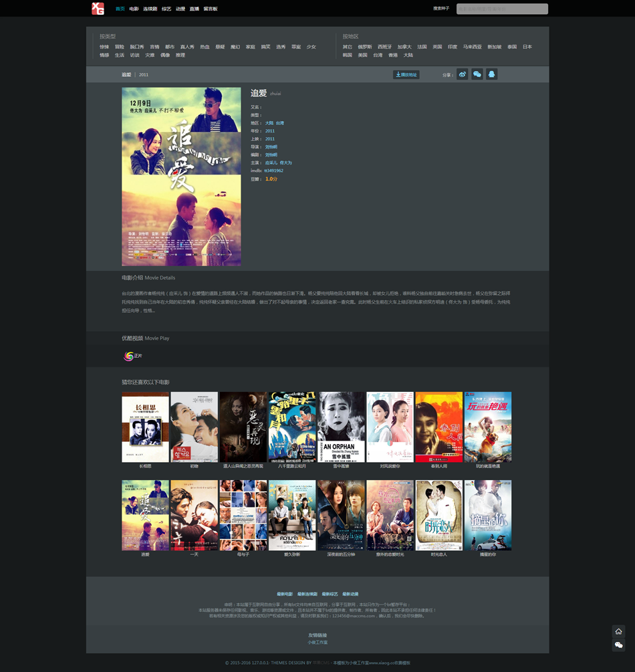Viewport: 635px width, 672px height.
Task: Share the movie via WeChat icon
Action: pos(477,75)
